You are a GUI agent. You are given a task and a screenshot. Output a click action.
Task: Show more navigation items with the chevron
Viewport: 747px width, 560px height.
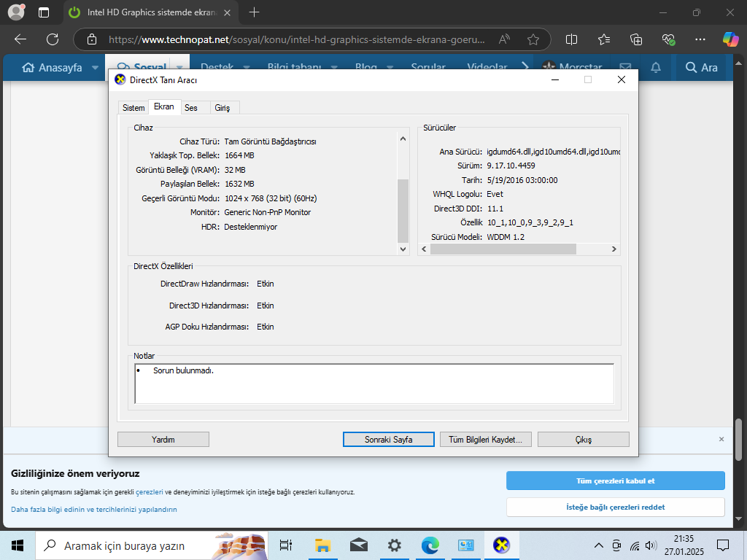(x=525, y=66)
